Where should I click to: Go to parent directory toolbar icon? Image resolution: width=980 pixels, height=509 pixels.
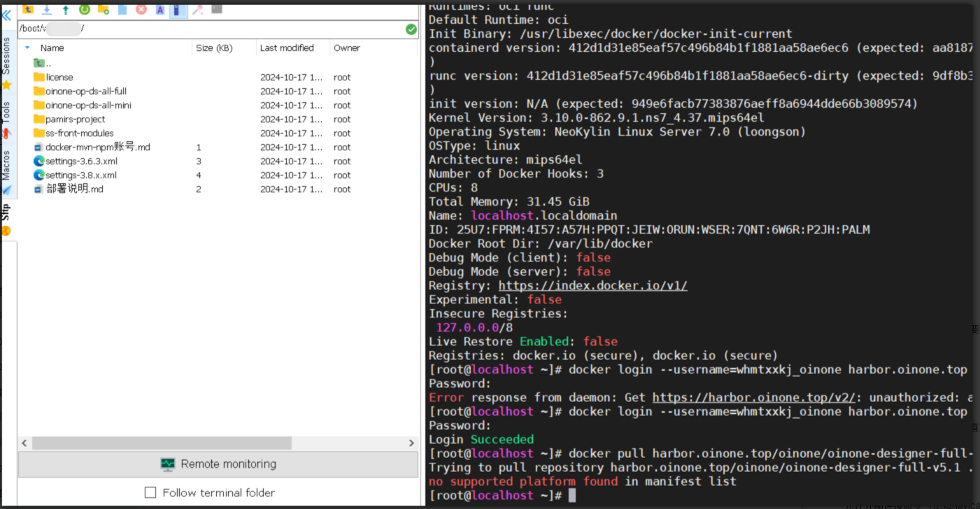coord(28,9)
